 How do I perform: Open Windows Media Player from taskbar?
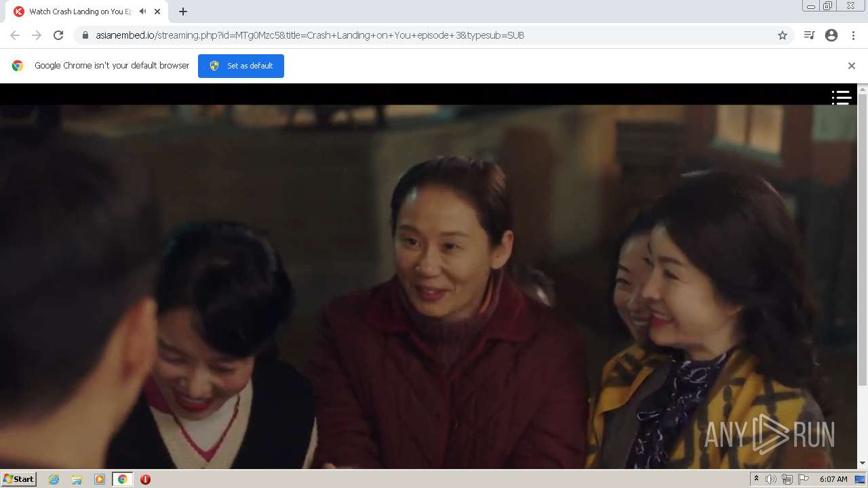(x=100, y=479)
